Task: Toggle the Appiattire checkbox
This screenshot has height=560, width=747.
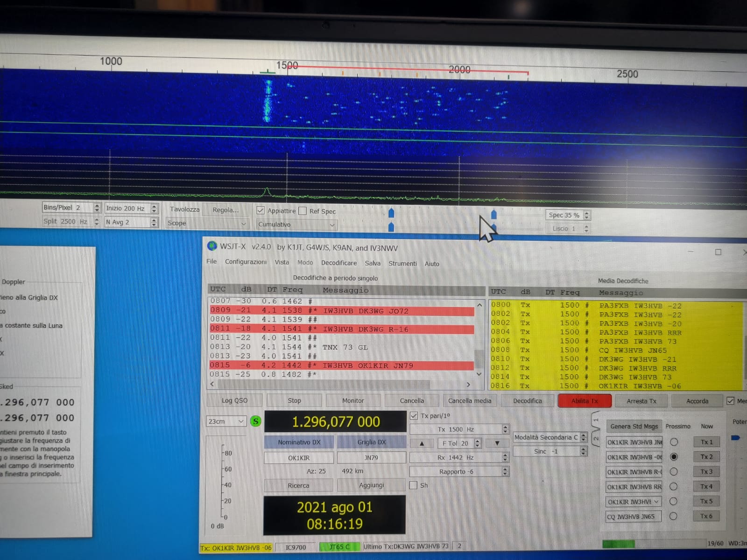Action: coord(261,210)
